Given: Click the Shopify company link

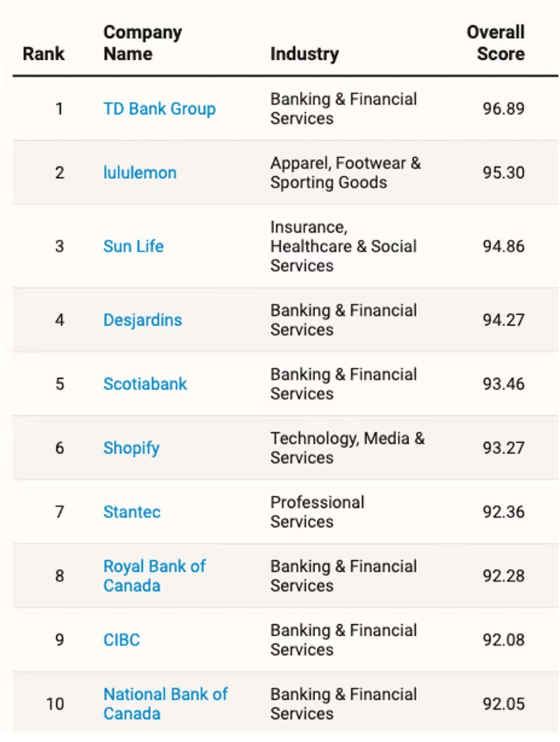Looking at the screenshot, I should [131, 449].
